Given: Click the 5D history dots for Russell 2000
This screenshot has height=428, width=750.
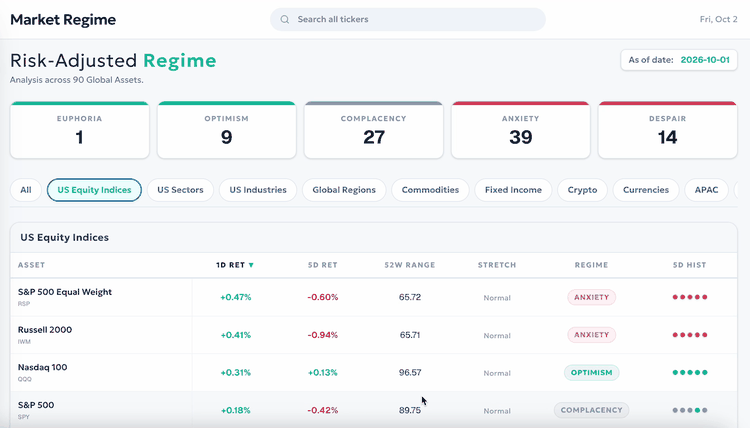Looking at the screenshot, I should tap(690, 335).
